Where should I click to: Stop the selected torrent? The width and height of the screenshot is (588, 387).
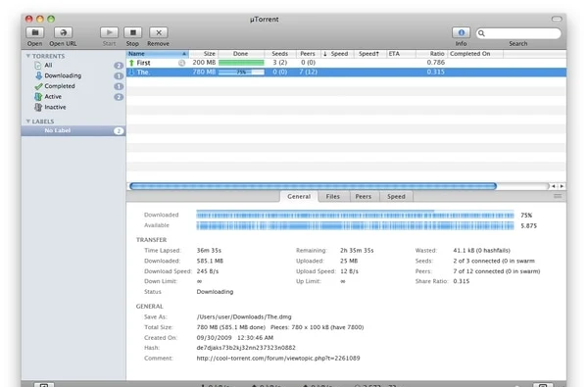[x=132, y=32]
